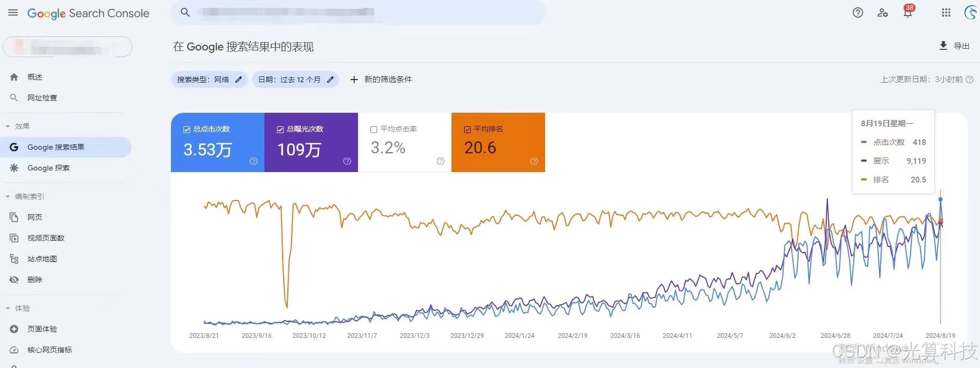Image resolution: width=980 pixels, height=368 pixels.
Task: Click the white 平均点击率 3.2% card
Action: [x=405, y=142]
